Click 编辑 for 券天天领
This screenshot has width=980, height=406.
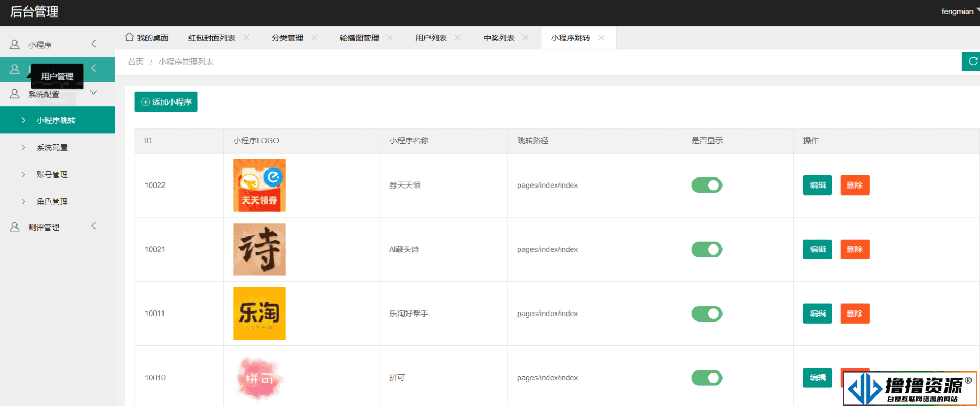[x=818, y=185]
